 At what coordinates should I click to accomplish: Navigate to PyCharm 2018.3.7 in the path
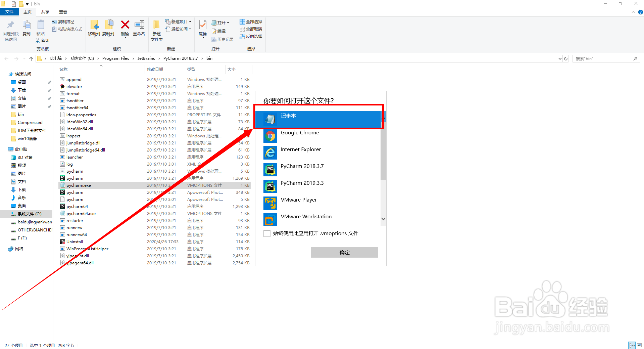pyautogui.click(x=181, y=58)
